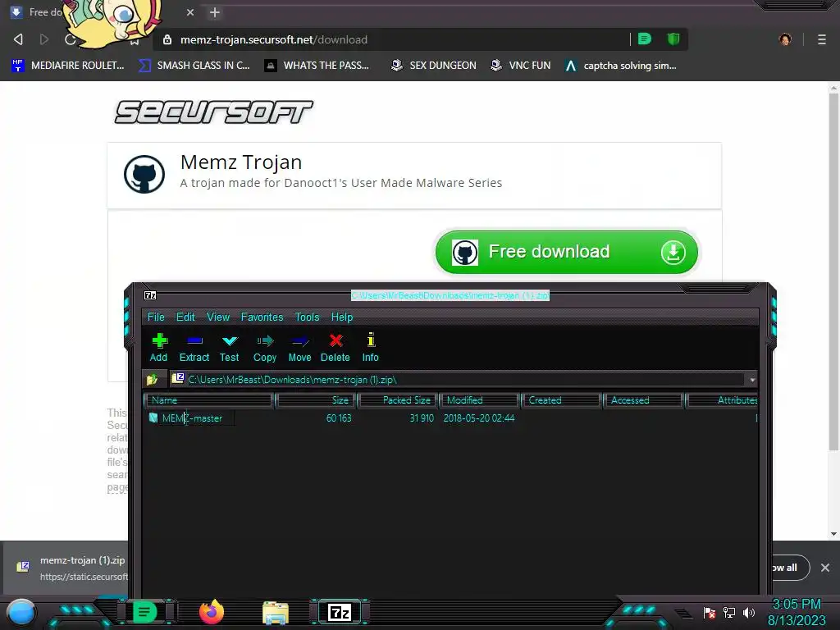The height and width of the screenshot is (630, 840).
Task: Click the 7-Zip taskbar button
Action: (x=340, y=612)
